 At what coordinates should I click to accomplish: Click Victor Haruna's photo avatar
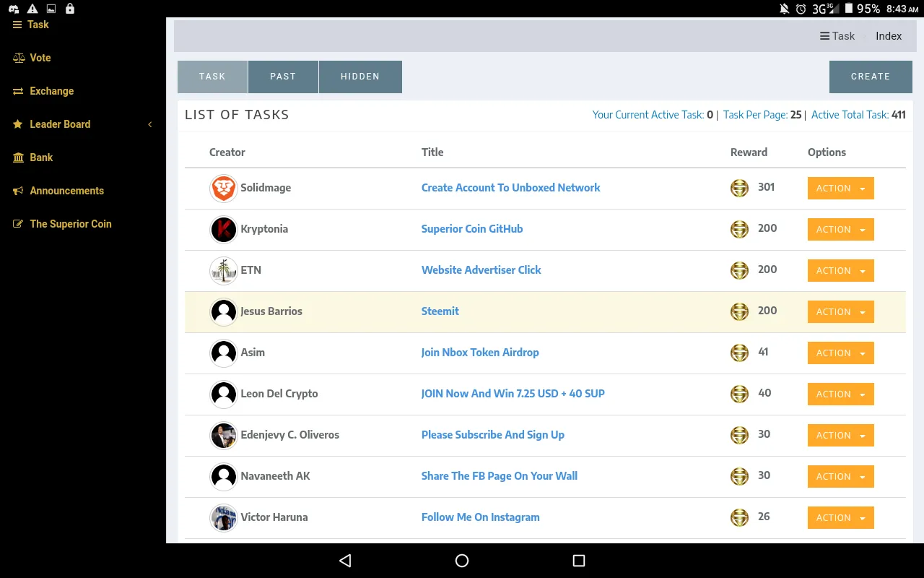coord(224,518)
